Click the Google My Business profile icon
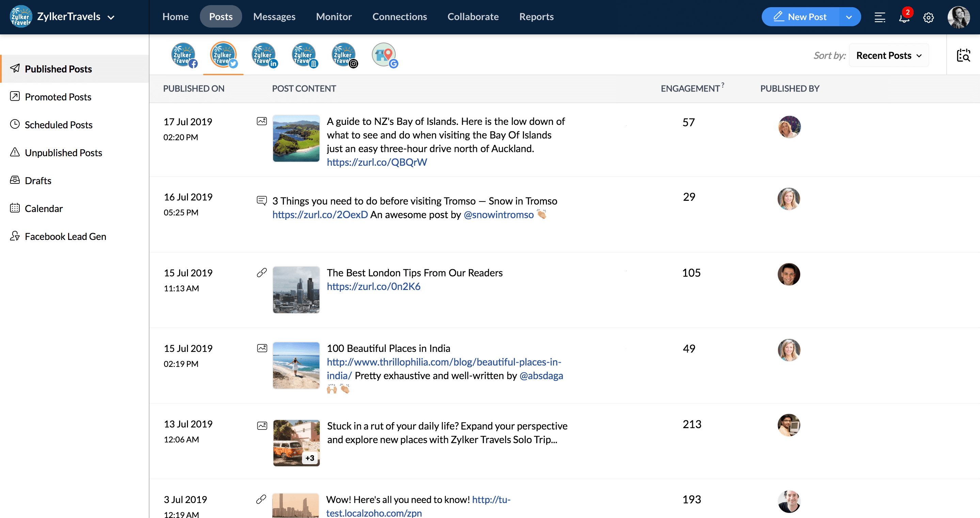 [x=384, y=56]
